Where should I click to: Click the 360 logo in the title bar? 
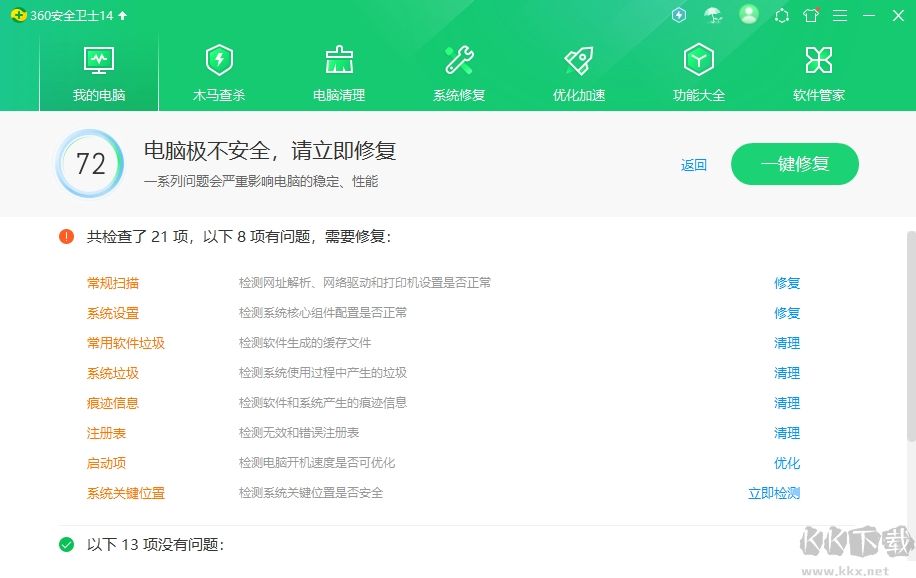pos(18,15)
